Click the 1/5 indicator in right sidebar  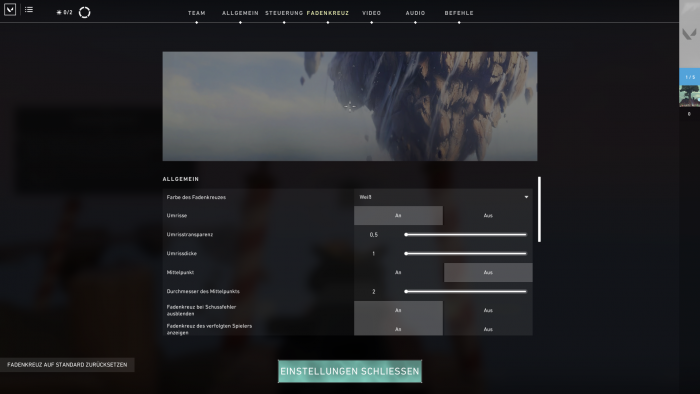690,77
